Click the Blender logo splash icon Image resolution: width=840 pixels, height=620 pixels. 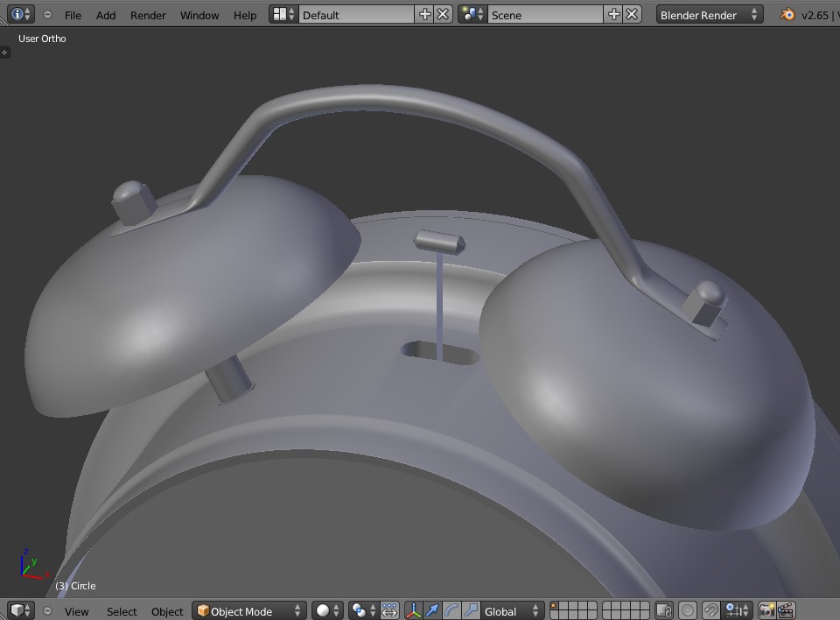tap(787, 15)
